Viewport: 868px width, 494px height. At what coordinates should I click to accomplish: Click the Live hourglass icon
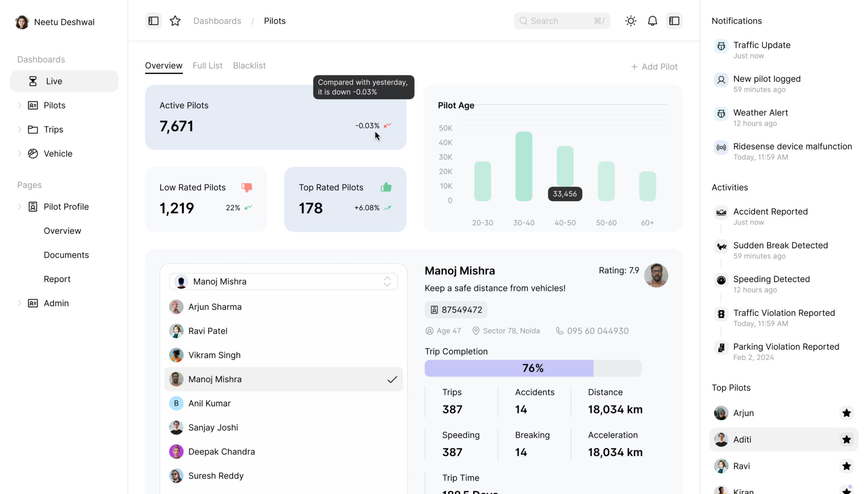tap(33, 81)
